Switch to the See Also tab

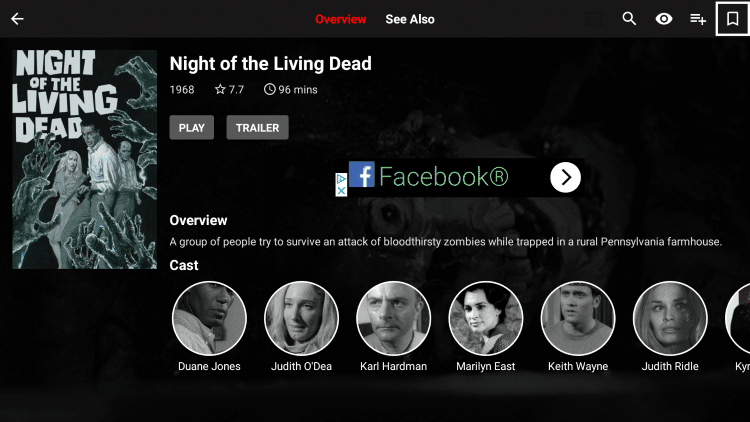pos(410,19)
